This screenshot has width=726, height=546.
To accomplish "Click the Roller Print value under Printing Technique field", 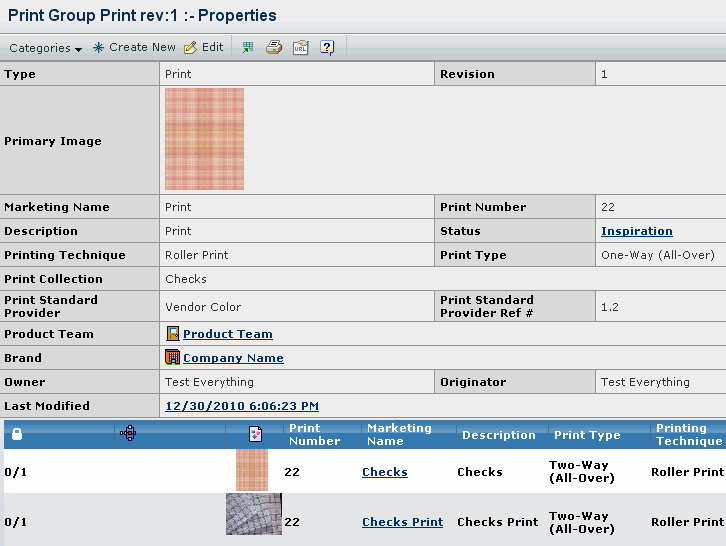I will [x=197, y=255].
